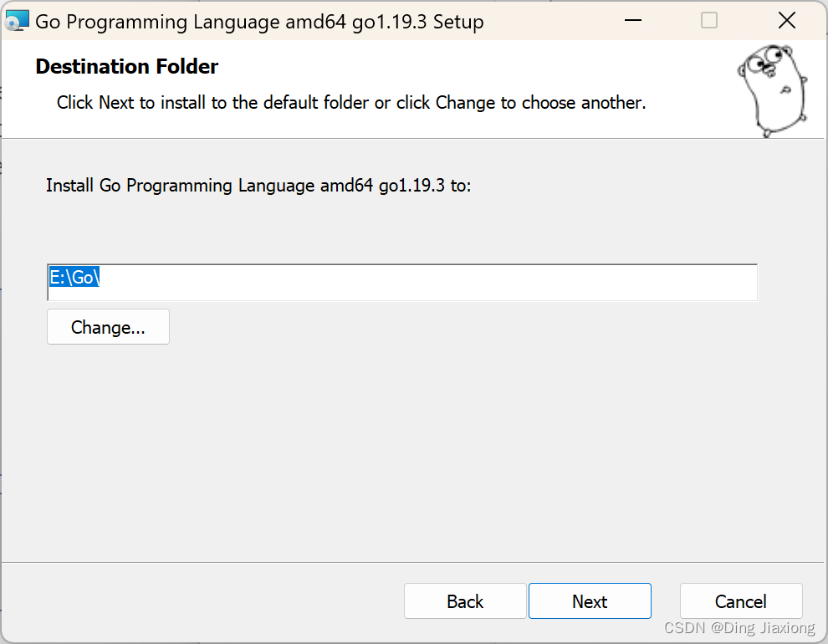
Task: Open the Change... folder browser
Action: pyautogui.click(x=108, y=327)
